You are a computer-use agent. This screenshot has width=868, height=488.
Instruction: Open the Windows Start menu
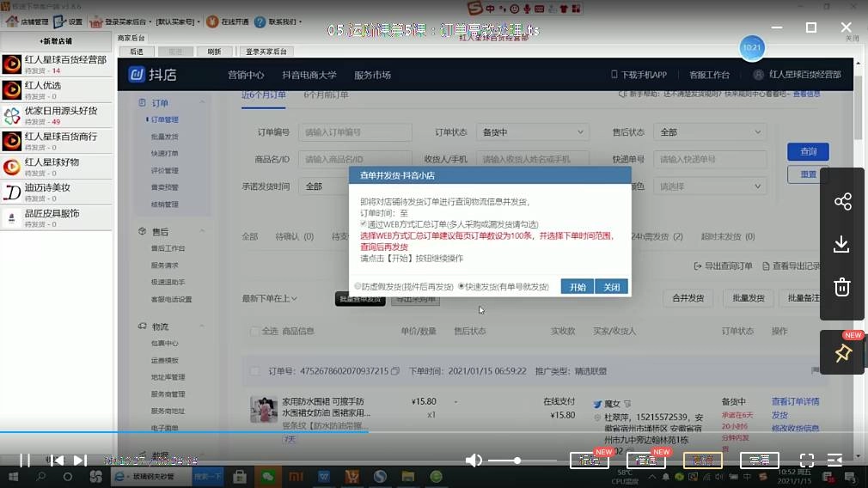coord(13,476)
